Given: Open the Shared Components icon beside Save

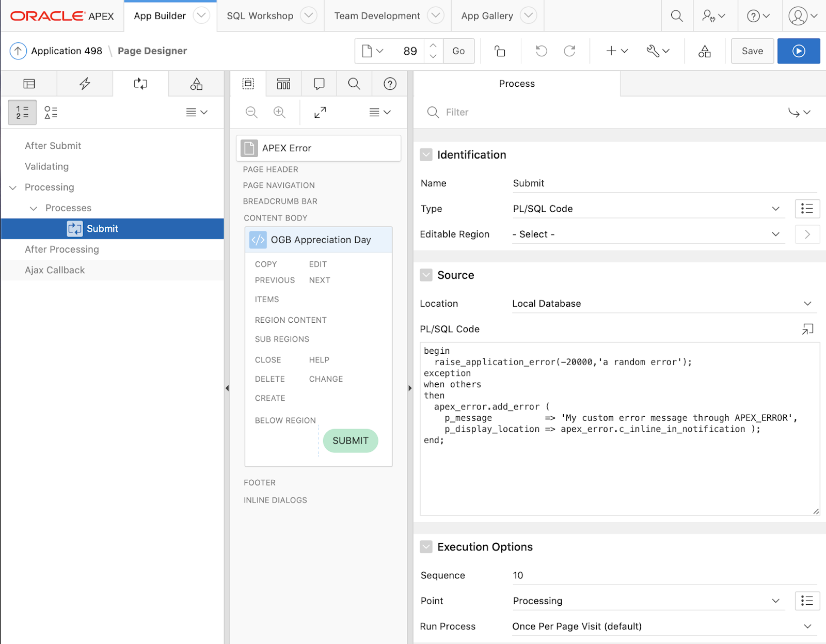Looking at the screenshot, I should click(x=704, y=51).
